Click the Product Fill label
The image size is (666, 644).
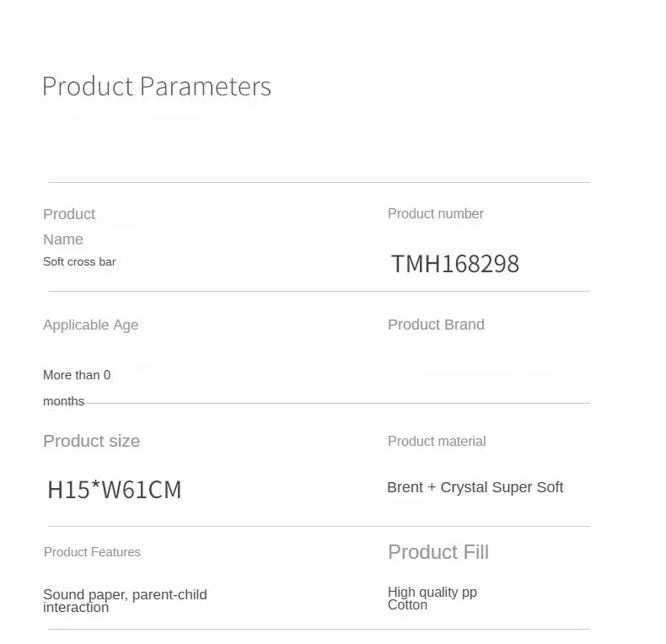tap(438, 552)
